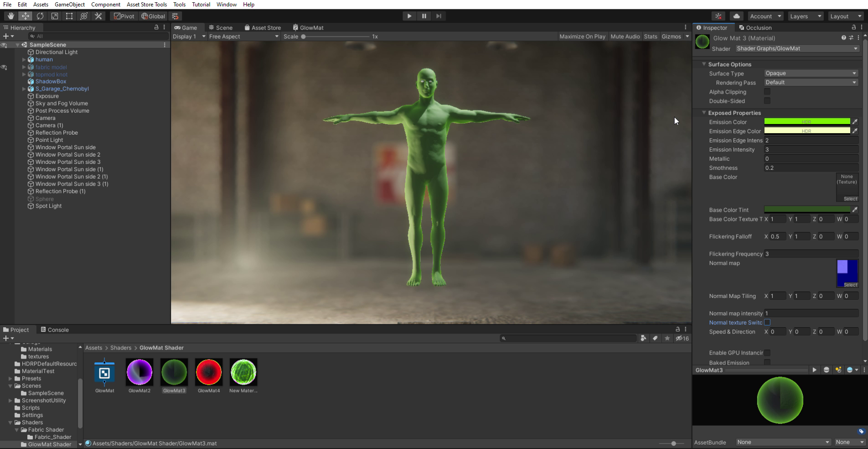The image size is (868, 449).
Task: Toggle Global handle rotation button
Action: coord(153,16)
